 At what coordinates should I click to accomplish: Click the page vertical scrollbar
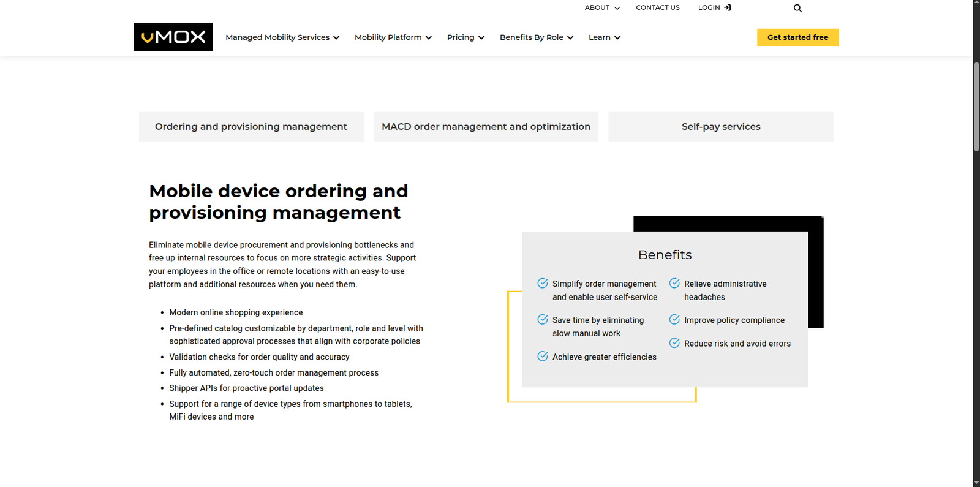point(976,107)
